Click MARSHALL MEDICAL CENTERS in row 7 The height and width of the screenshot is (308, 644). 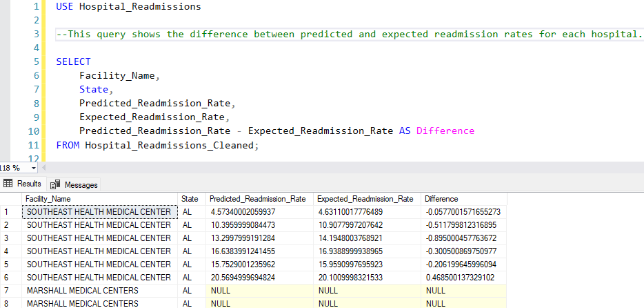coord(99,290)
